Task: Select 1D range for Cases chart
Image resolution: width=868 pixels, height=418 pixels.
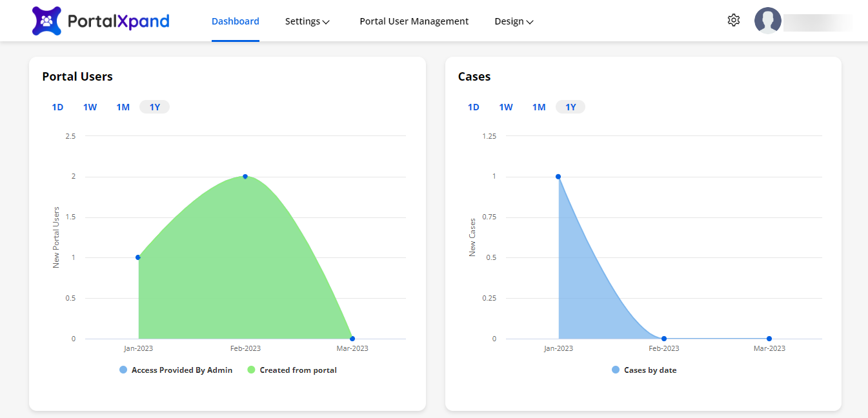Action: click(473, 107)
